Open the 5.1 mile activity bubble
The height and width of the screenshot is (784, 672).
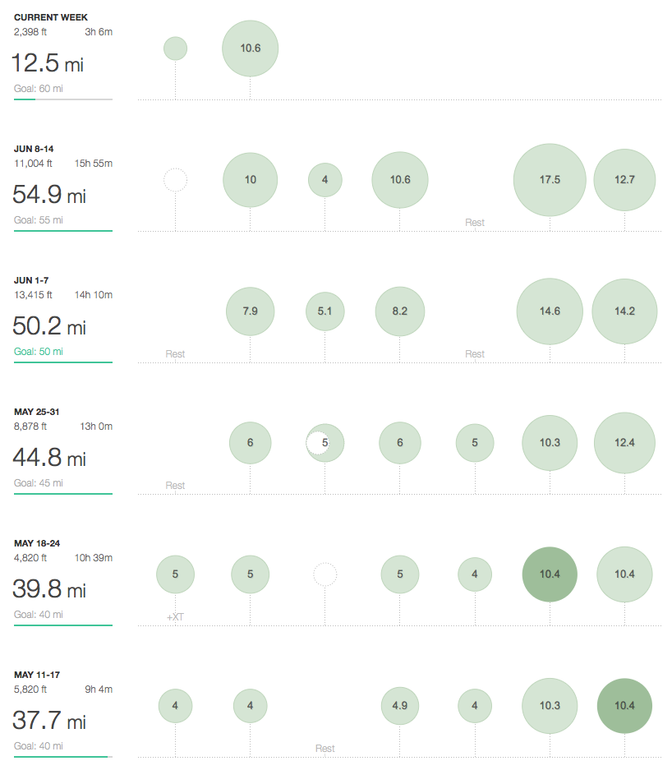[x=325, y=311]
